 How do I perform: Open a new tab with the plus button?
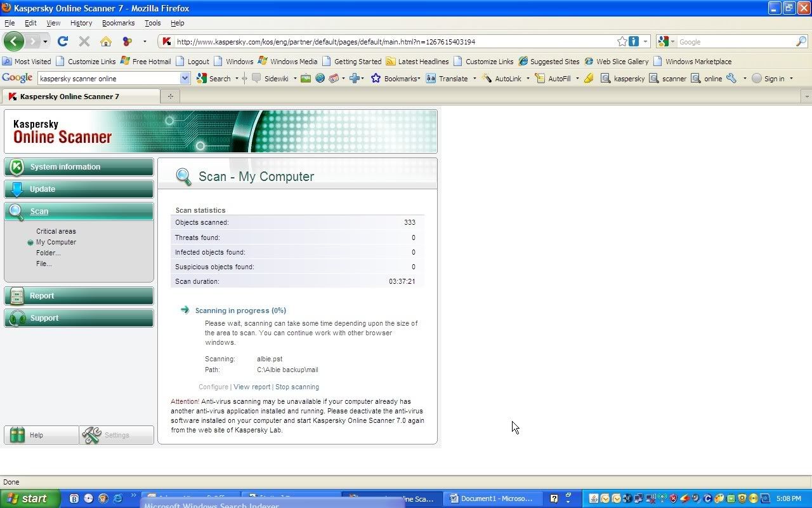tap(170, 97)
